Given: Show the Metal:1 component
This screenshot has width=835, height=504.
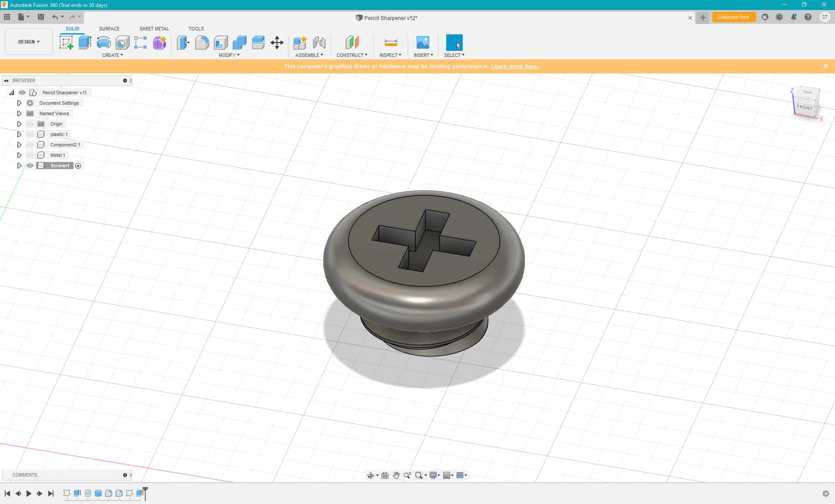Looking at the screenshot, I should click(x=30, y=155).
